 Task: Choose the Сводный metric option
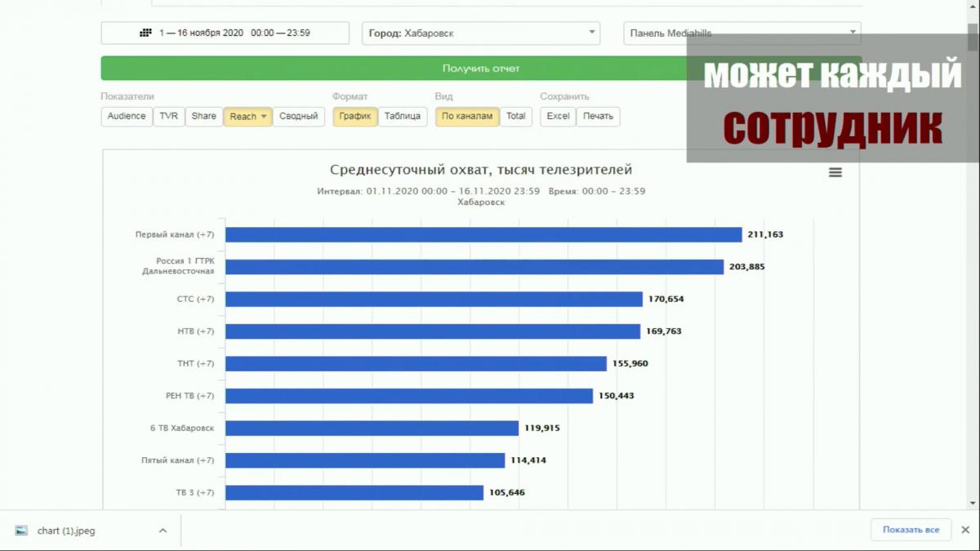click(x=298, y=117)
